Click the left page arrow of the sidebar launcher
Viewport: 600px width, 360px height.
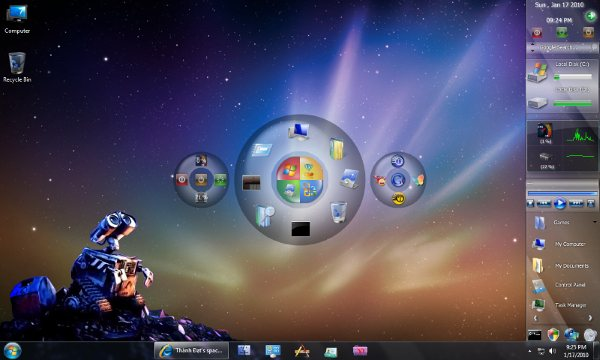click(535, 318)
